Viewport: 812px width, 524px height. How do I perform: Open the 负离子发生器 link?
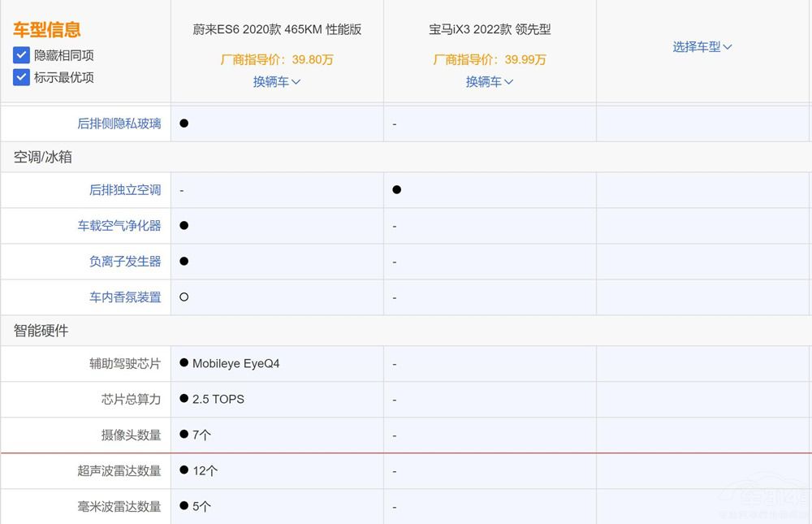[125, 262]
